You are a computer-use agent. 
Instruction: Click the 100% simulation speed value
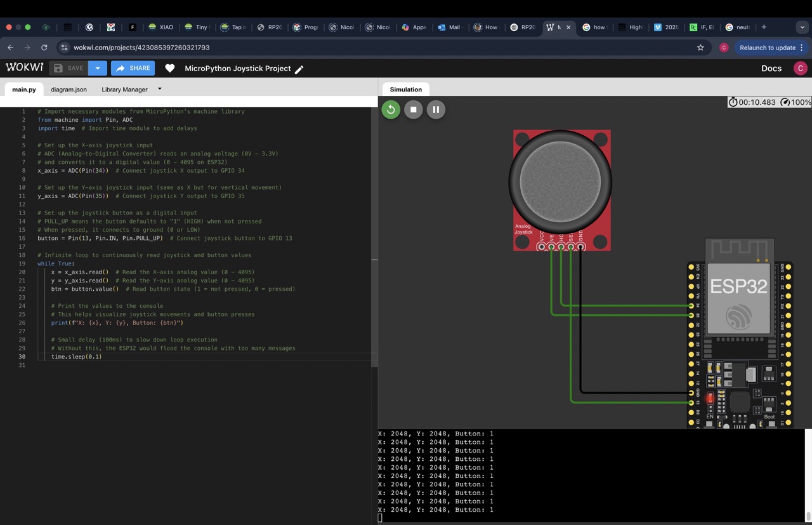pos(801,102)
